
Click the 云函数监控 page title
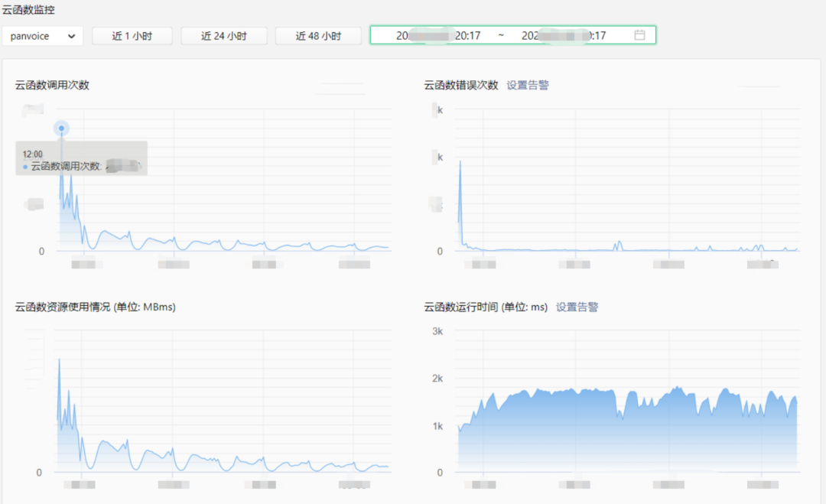tap(28, 9)
